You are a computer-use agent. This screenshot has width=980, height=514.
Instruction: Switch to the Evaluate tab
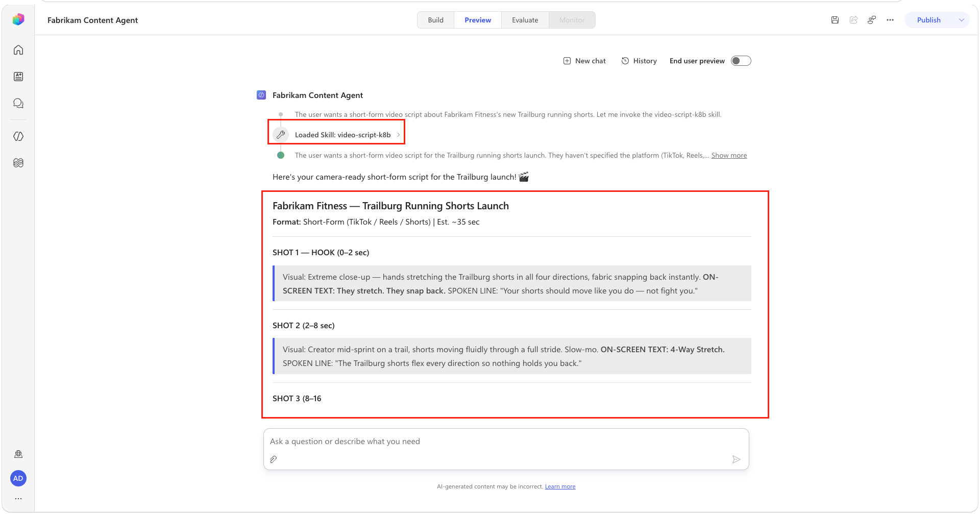pyautogui.click(x=525, y=20)
